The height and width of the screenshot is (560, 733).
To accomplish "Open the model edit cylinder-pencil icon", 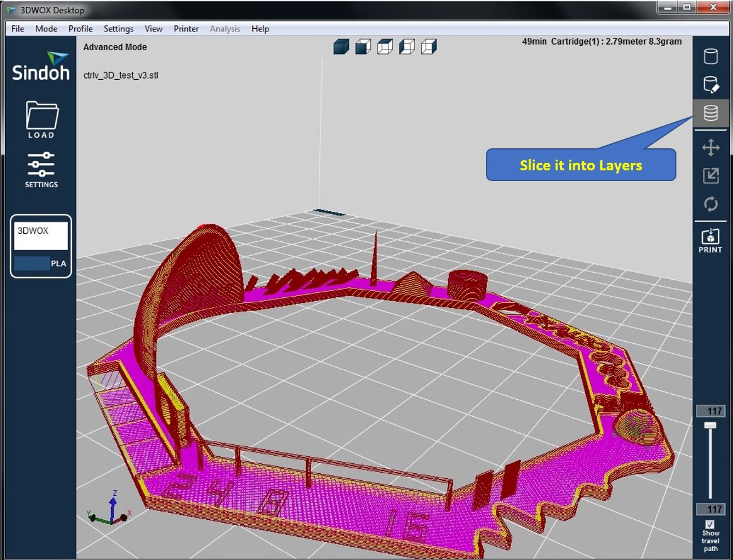I will [x=710, y=85].
